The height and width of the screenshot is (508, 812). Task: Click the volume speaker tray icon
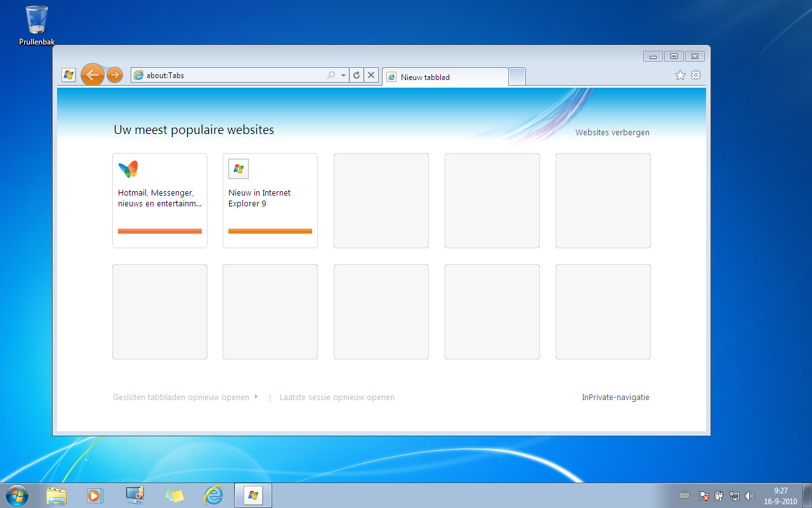point(749,496)
